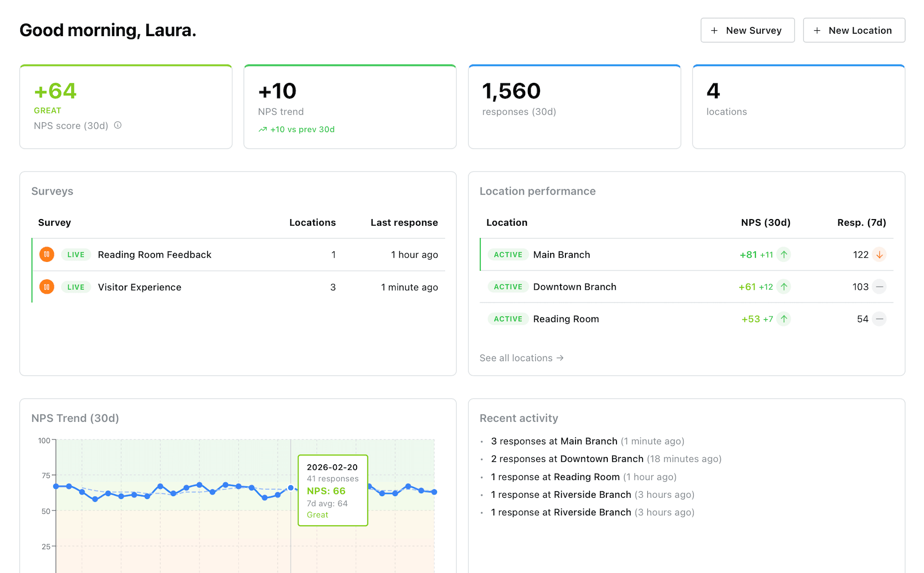The height and width of the screenshot is (573, 924).
Task: Click the arrow icon in See all locations
Action: pyautogui.click(x=560, y=358)
